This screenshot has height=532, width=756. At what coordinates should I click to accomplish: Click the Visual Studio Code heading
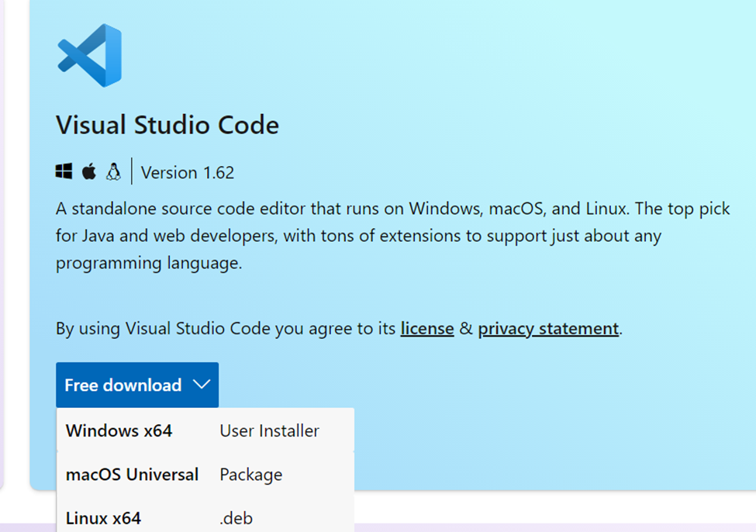click(167, 125)
